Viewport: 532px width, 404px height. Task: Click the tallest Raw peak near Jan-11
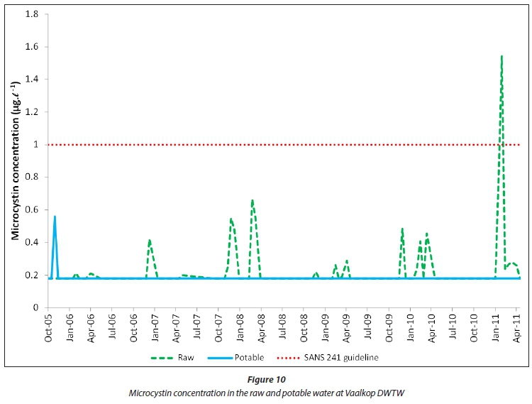[x=501, y=57]
